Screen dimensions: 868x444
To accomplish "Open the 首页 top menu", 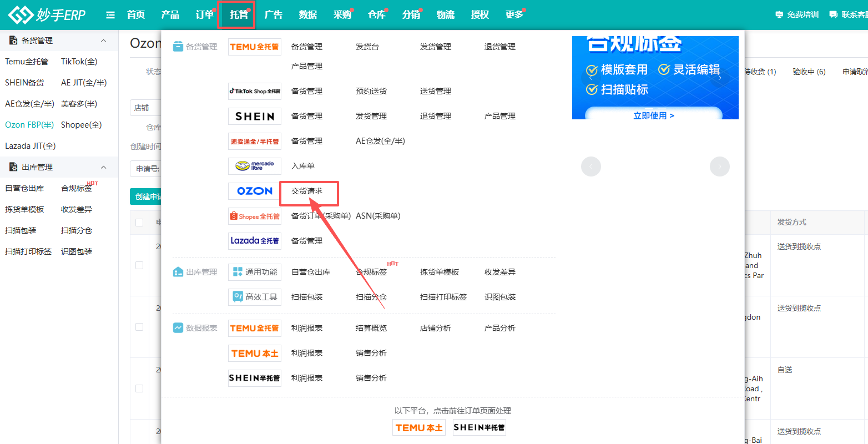I will [136, 14].
